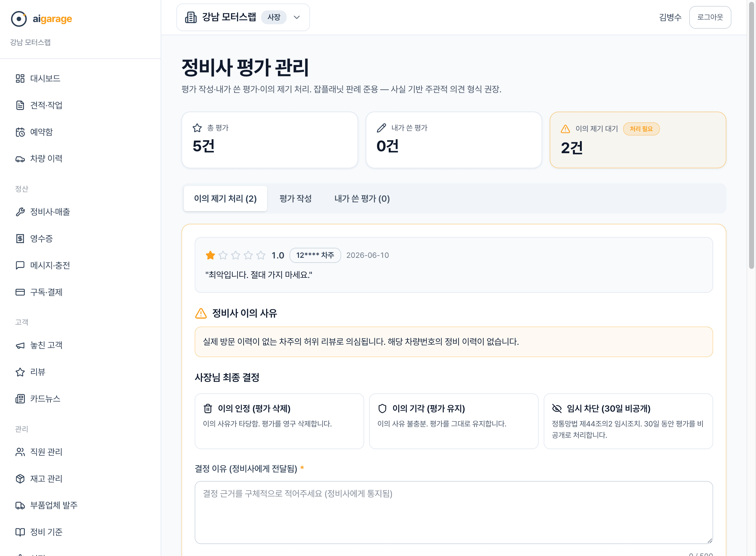The image size is (756, 556).
Task: Click the 1.0 rating score
Action: (x=278, y=255)
